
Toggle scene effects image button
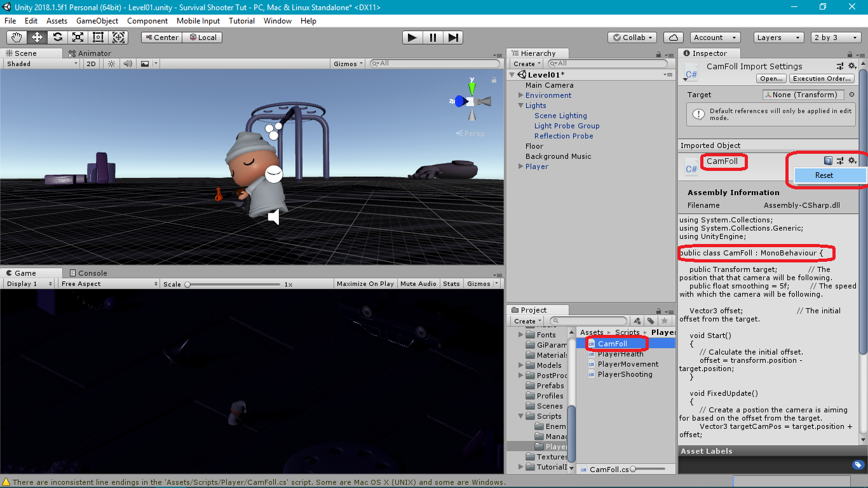pos(145,64)
